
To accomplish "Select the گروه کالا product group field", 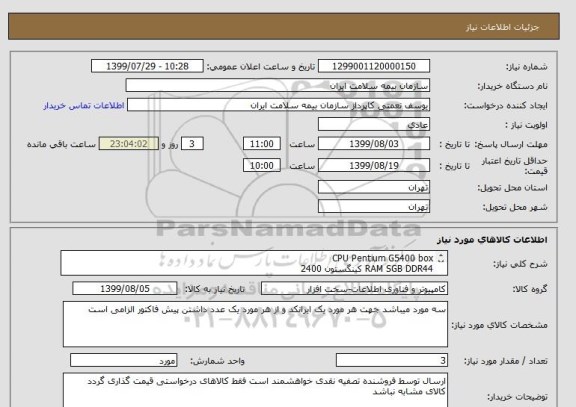I will click(x=354, y=289).
